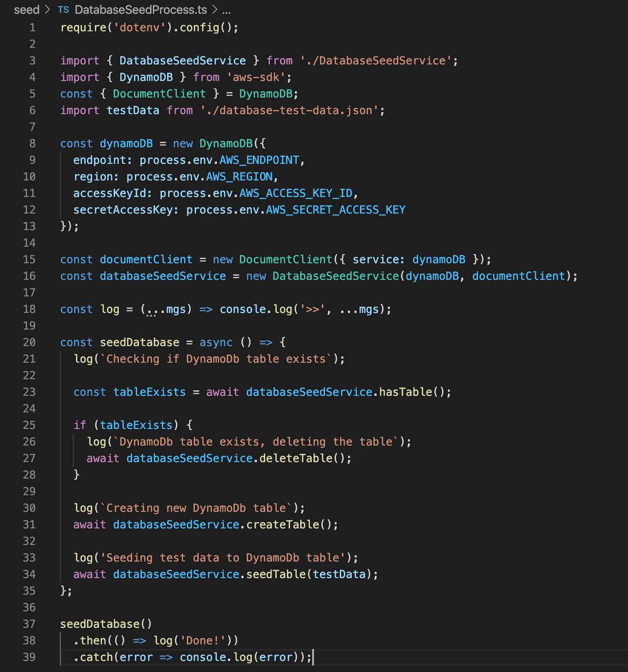This screenshot has width=628, height=672.
Task: Click the DatabaseSeedProcess.ts breadcrumb
Action: pyautogui.click(x=141, y=10)
